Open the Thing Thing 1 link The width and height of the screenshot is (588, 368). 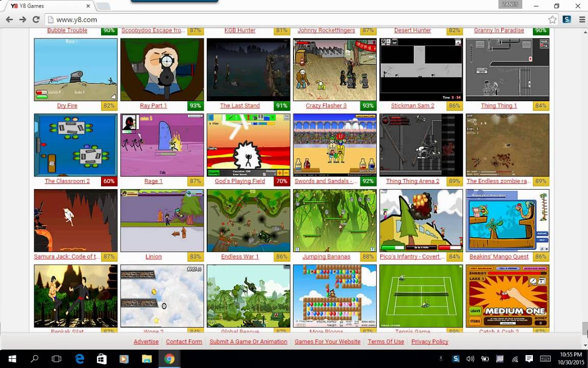point(499,105)
